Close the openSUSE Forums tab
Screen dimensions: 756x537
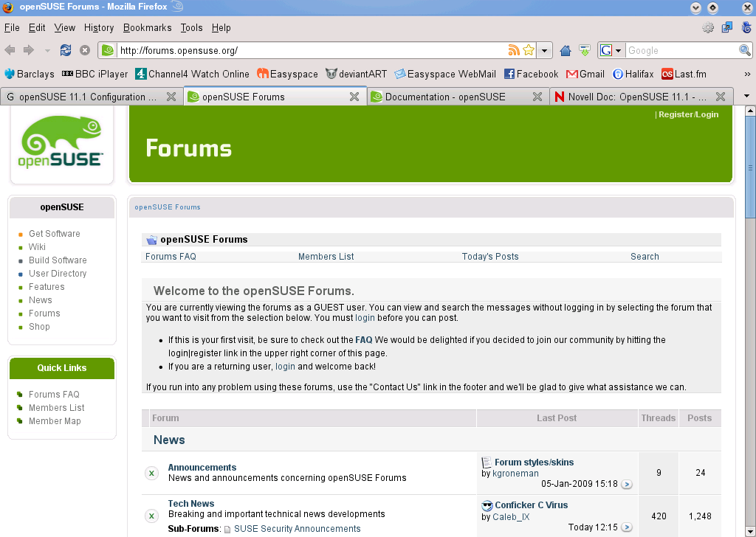tap(354, 97)
